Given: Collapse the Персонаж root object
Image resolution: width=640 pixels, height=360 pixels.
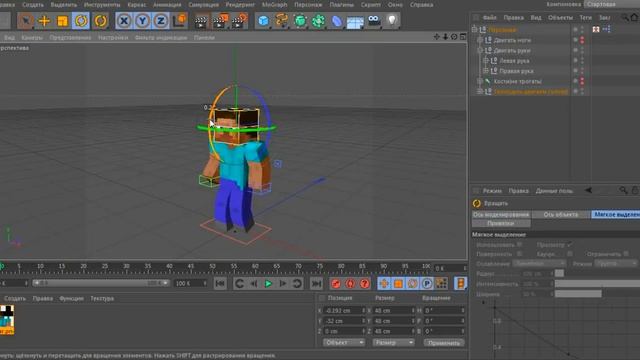Looking at the screenshot, I should [x=474, y=29].
